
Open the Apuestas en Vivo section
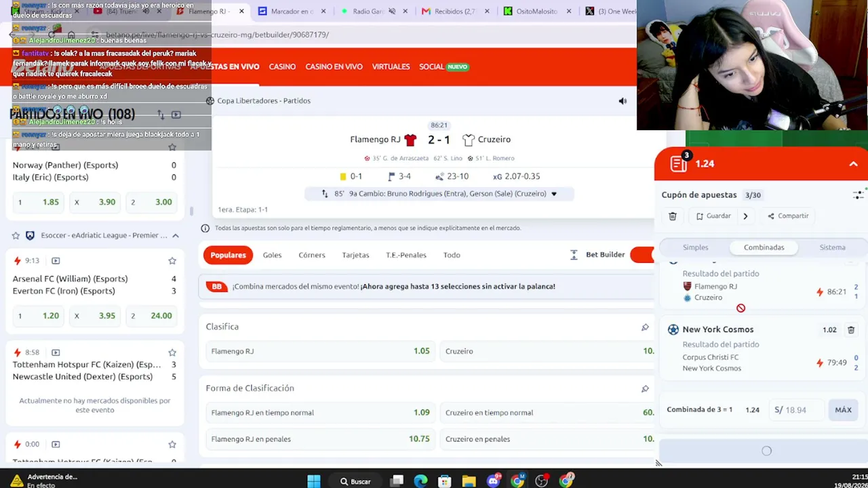224,67
